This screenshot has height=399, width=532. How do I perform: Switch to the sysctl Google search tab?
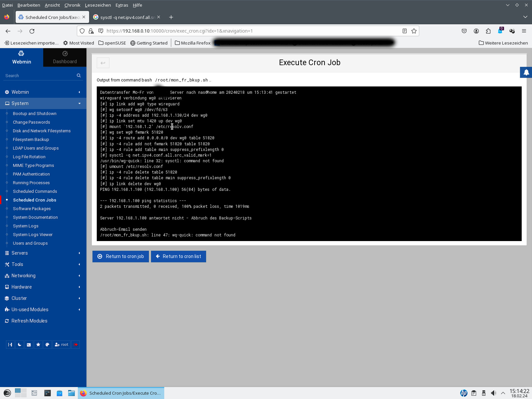pyautogui.click(x=127, y=17)
